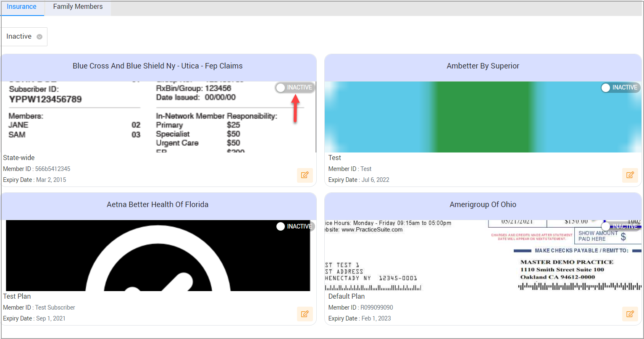Open the Inactive status filter dropdown
644x339 pixels.
click(x=24, y=37)
